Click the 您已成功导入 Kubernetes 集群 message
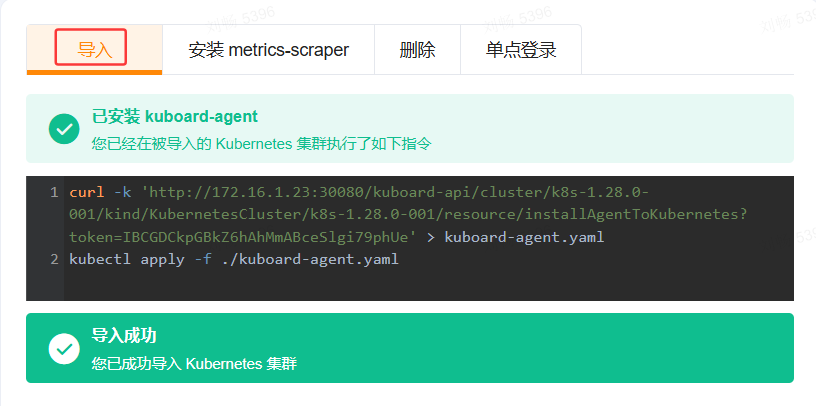Image resolution: width=816 pixels, height=406 pixels. point(194,363)
